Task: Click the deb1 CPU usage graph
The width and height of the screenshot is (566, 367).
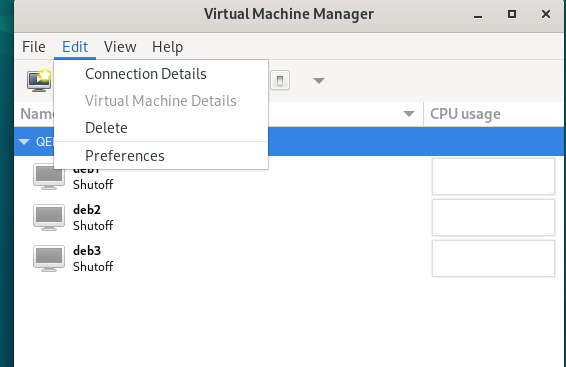Action: coord(493,176)
